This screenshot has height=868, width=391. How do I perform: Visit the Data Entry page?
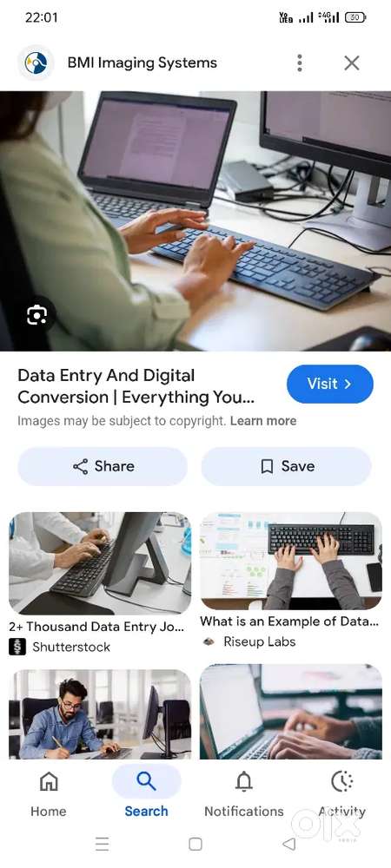[x=330, y=384]
